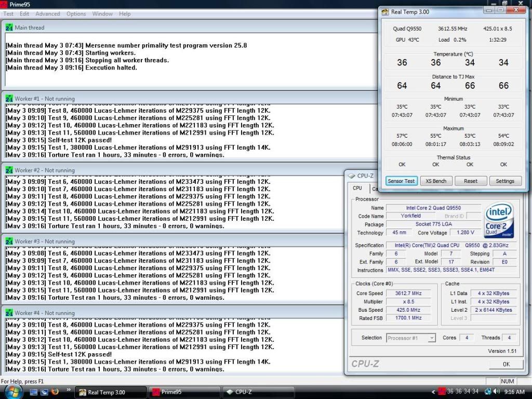Open the Test menu in Prime95
532x399 pixels.
(x=8, y=14)
